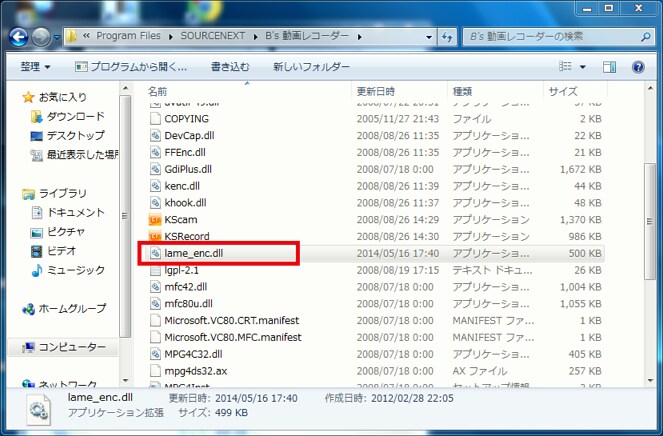
Task: Click the Refresh button next to address bar
Action: pyautogui.click(x=447, y=37)
